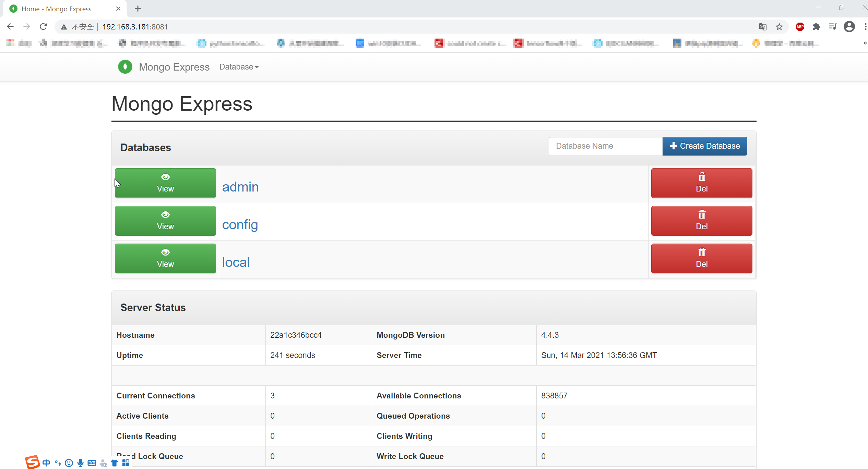Click the uptime value 241 seconds
Viewport: 868px width, 469px height.
tap(293, 355)
